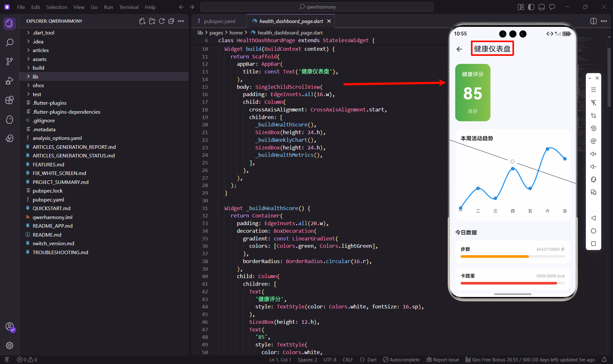This screenshot has height=364, width=613.
Task: Open the Run and Debug view
Action: click(x=10, y=81)
